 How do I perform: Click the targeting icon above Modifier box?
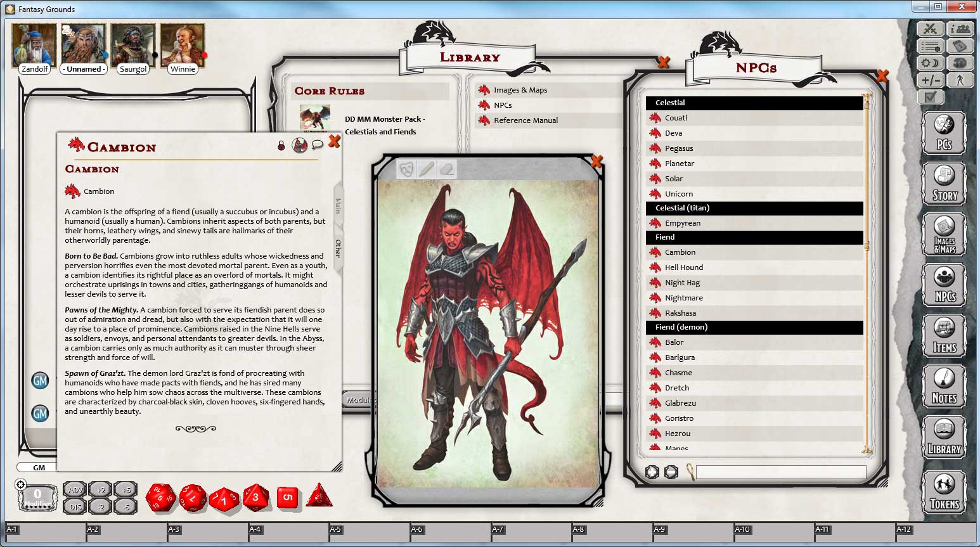pos(21,485)
